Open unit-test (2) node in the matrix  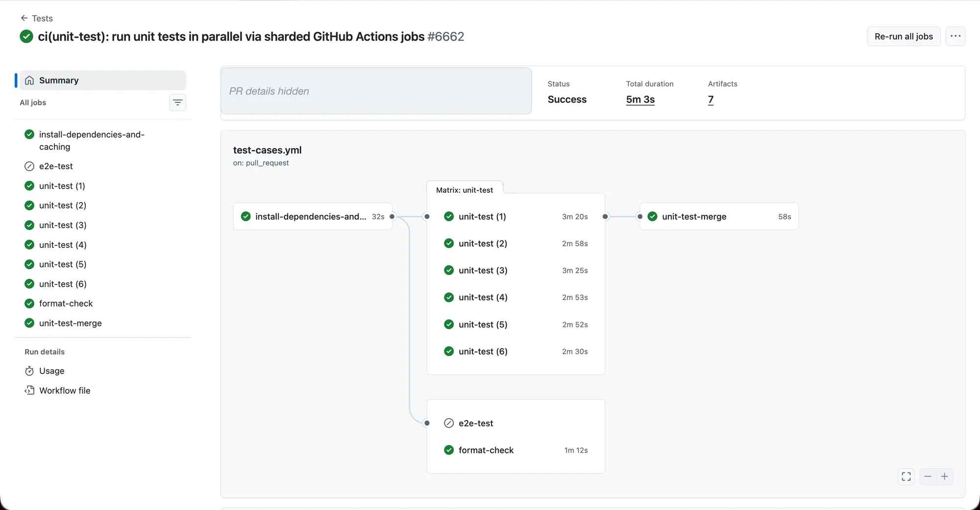tap(516, 243)
